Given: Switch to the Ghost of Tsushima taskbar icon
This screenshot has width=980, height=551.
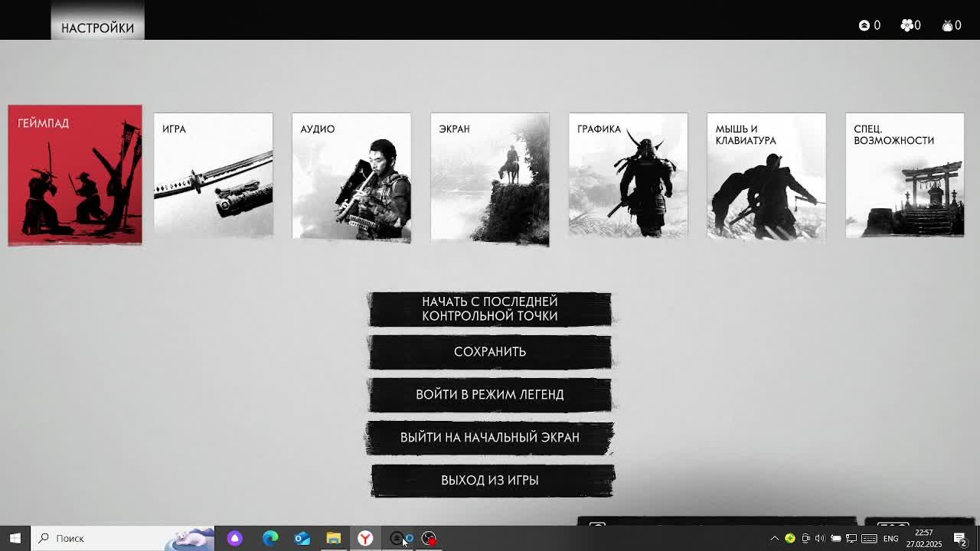Looking at the screenshot, I should [397, 538].
